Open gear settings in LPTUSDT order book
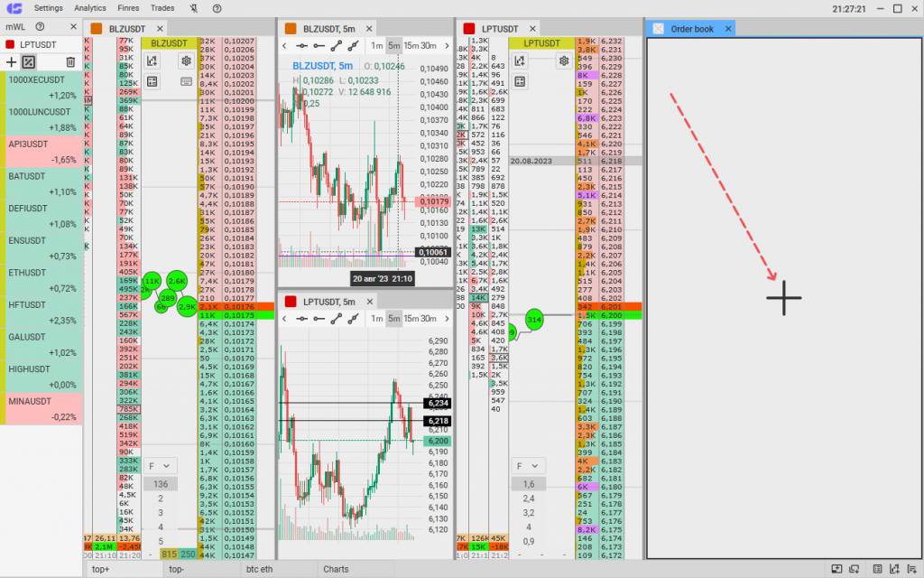 [x=563, y=61]
